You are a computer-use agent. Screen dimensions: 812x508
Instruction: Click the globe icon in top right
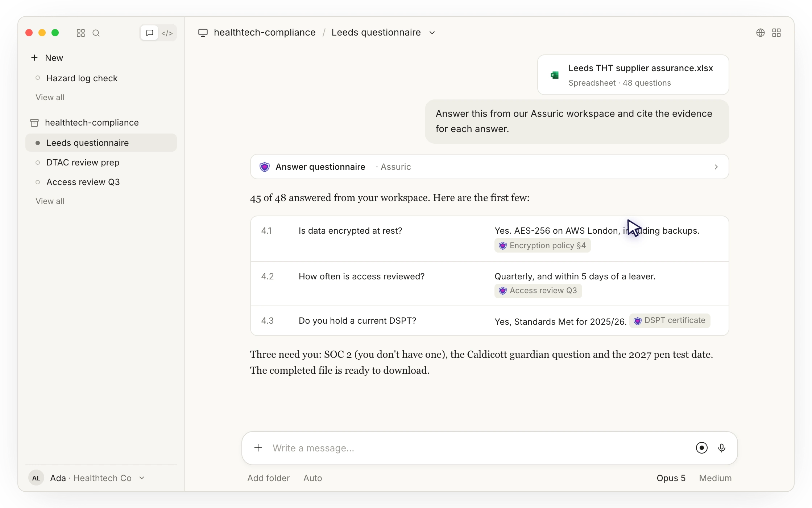(760, 33)
